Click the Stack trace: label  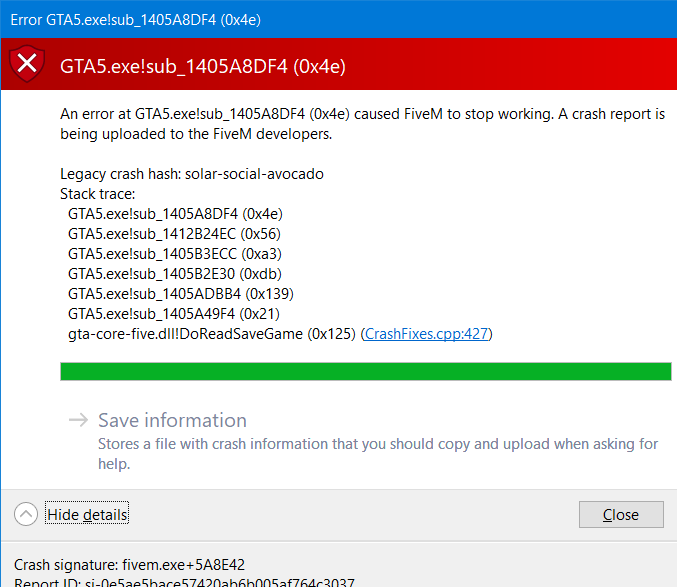click(98, 194)
